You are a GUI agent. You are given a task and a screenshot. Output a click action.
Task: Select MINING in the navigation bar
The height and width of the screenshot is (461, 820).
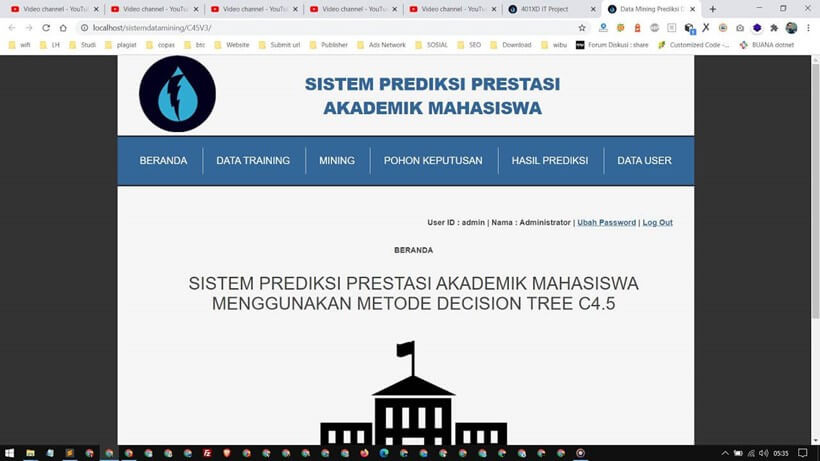point(337,161)
